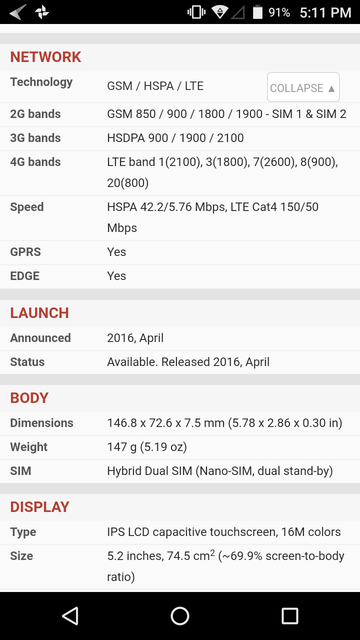Tap the arrow notification icon at top left
The height and width of the screenshot is (640, 360).
[18, 12]
